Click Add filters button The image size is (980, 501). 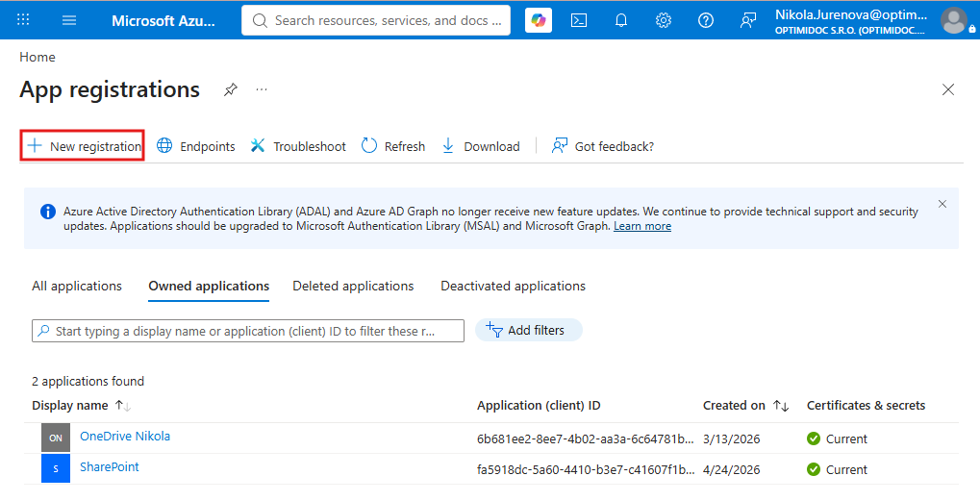pos(529,330)
